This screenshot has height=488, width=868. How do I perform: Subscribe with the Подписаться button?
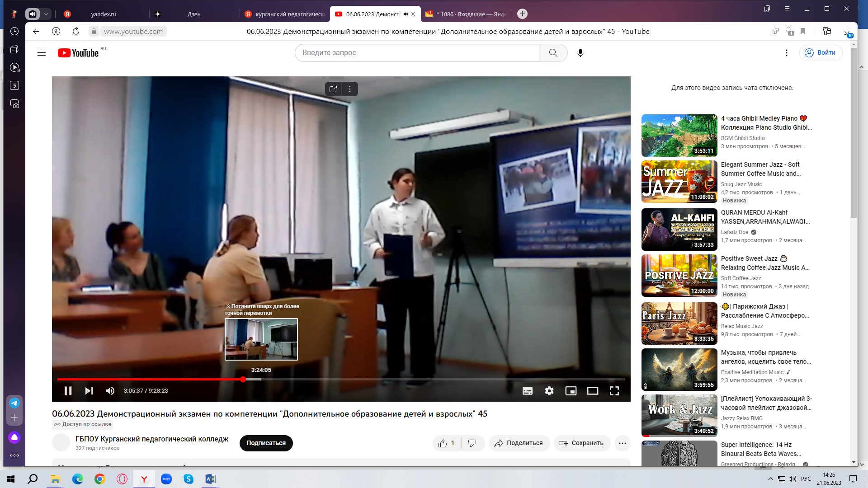(x=266, y=443)
